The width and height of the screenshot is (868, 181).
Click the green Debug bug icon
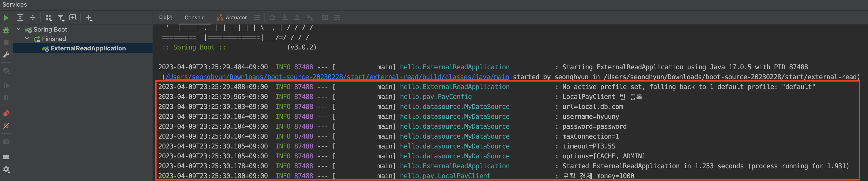(x=6, y=30)
